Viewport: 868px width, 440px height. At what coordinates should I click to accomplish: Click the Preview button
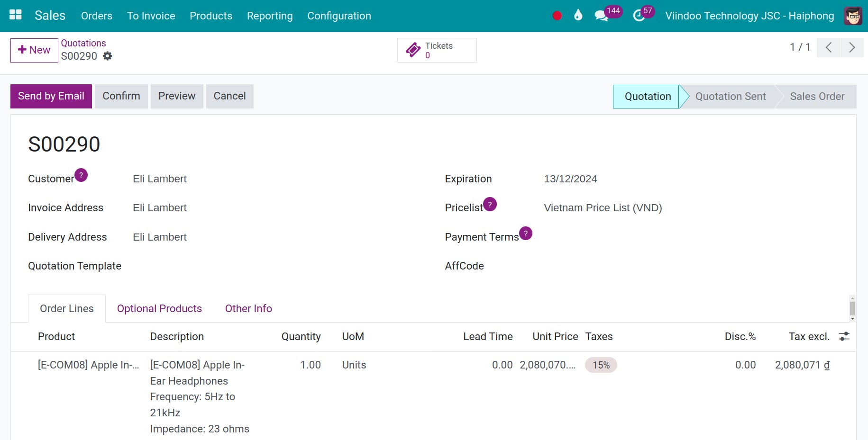(x=177, y=96)
